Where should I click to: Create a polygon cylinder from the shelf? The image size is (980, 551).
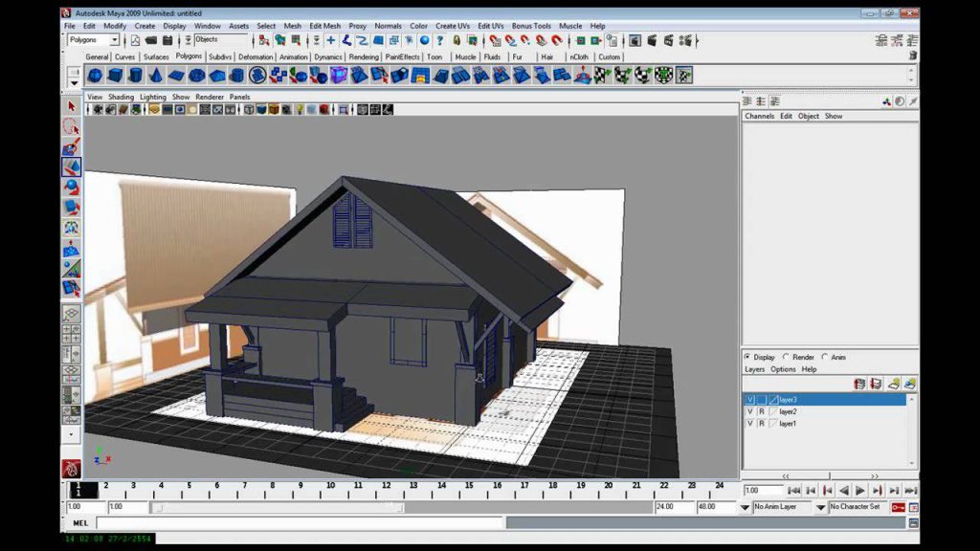135,77
